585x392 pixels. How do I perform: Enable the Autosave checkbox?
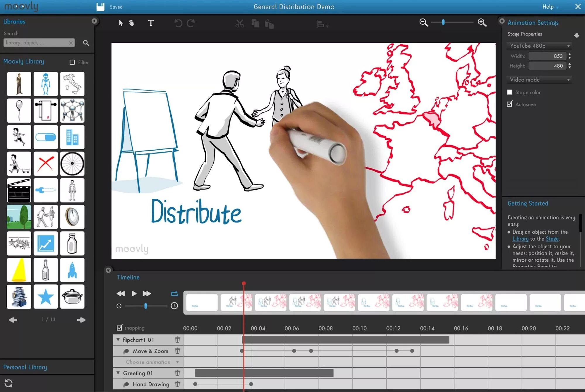510,104
